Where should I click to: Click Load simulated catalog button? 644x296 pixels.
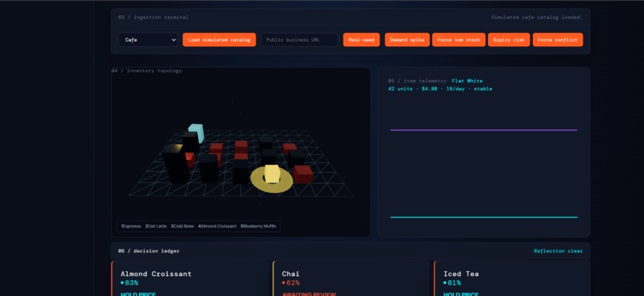coord(219,40)
